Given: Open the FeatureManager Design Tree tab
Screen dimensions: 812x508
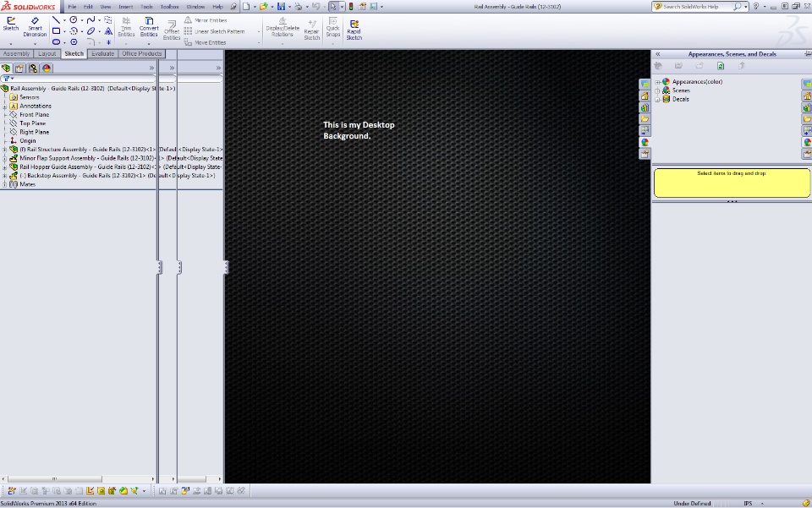Looking at the screenshot, I should pyautogui.click(x=6, y=68).
